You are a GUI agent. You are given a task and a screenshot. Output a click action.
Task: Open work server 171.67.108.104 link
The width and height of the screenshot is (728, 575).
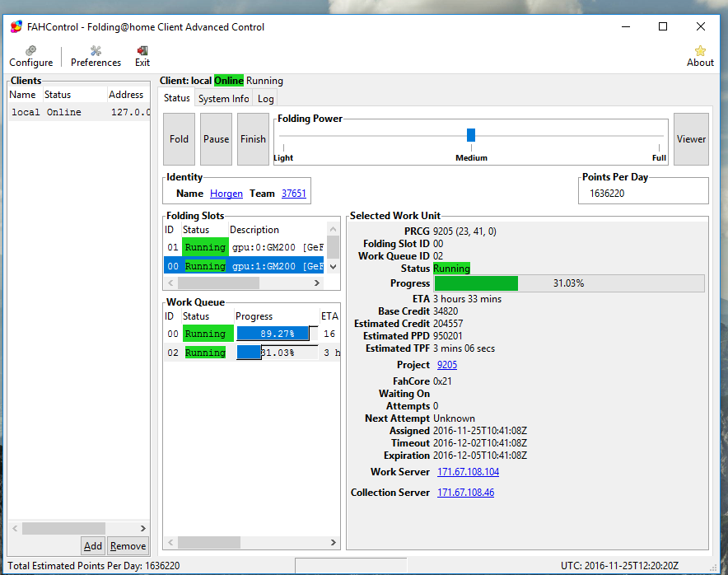(x=468, y=472)
